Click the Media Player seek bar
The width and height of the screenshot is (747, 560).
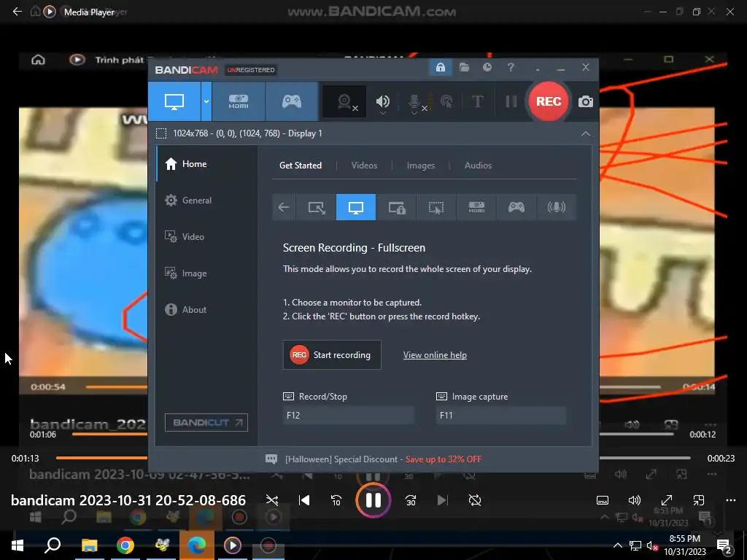pos(373,458)
